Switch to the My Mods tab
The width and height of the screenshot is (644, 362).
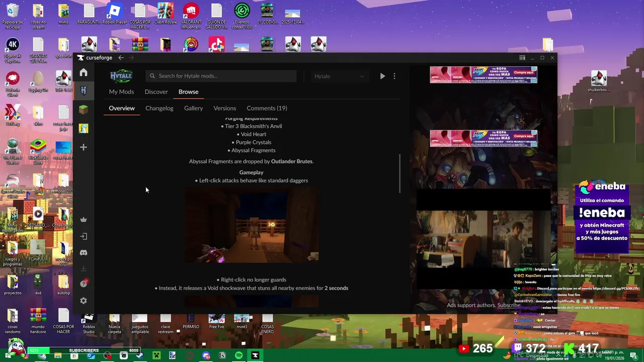click(x=121, y=92)
